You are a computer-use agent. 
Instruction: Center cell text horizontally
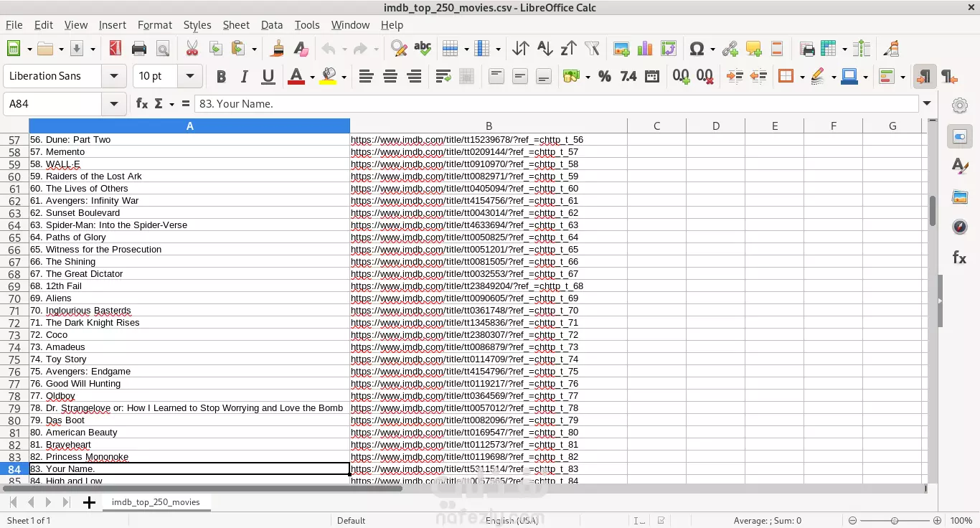click(x=390, y=76)
